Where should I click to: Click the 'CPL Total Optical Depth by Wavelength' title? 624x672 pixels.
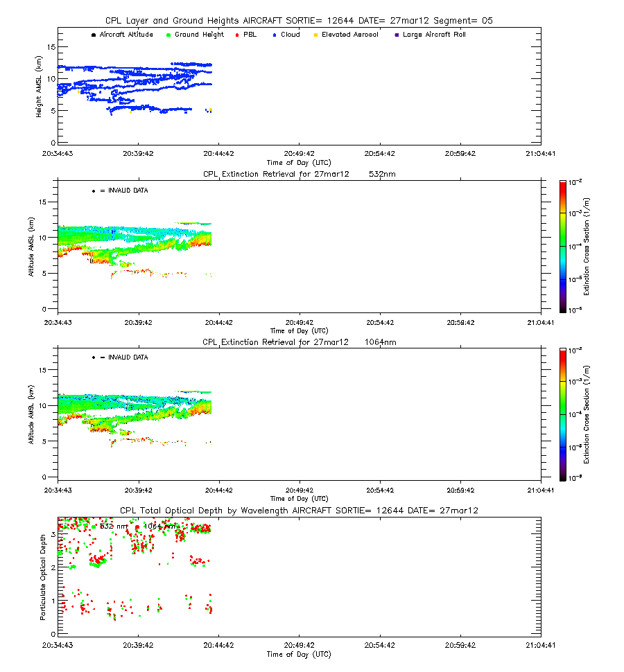point(299,511)
